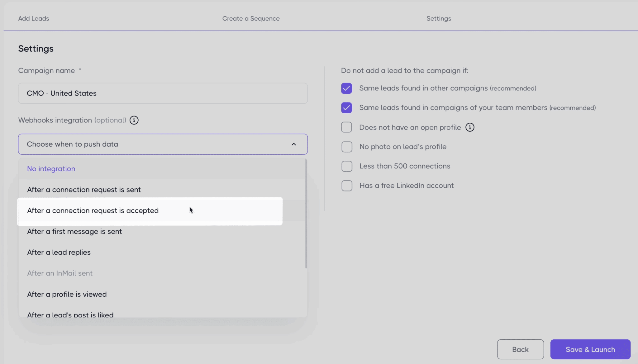The height and width of the screenshot is (364, 638).
Task: Check Less than 500 connections
Action: click(x=347, y=166)
